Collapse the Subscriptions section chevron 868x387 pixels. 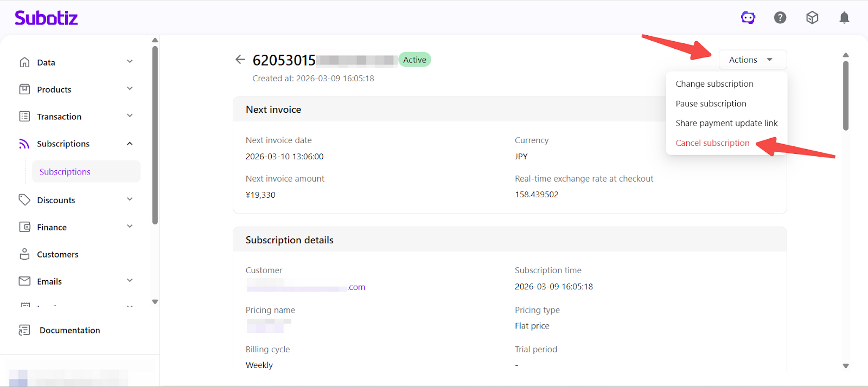[x=130, y=144]
